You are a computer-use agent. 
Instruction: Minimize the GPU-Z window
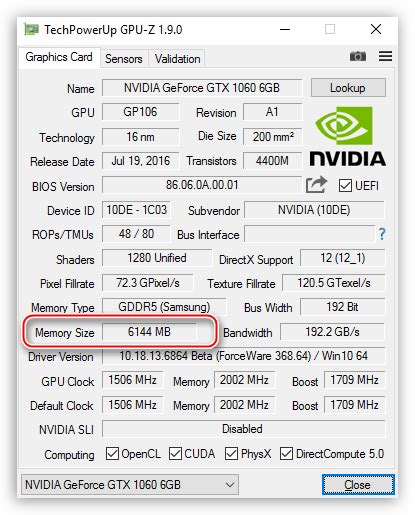point(285,29)
